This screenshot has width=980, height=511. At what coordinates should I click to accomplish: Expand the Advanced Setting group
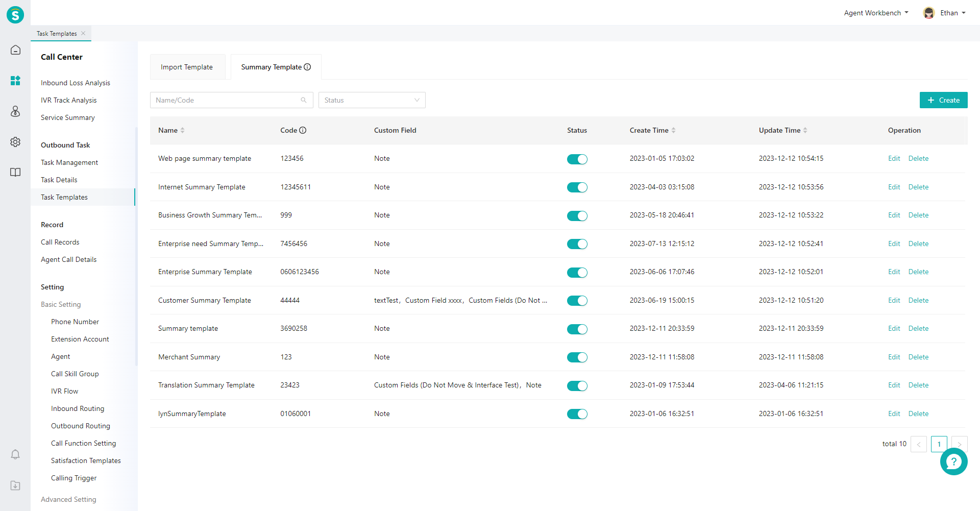[68, 499]
